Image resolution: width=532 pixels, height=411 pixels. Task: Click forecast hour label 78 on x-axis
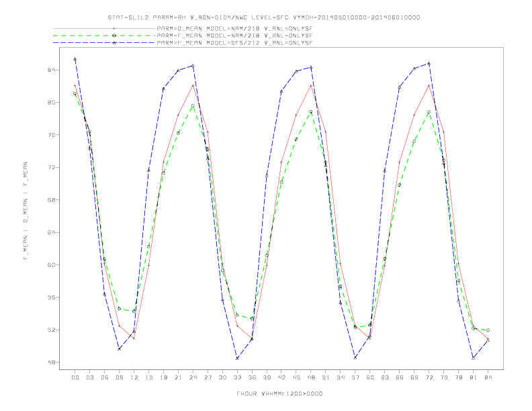pyautogui.click(x=459, y=377)
